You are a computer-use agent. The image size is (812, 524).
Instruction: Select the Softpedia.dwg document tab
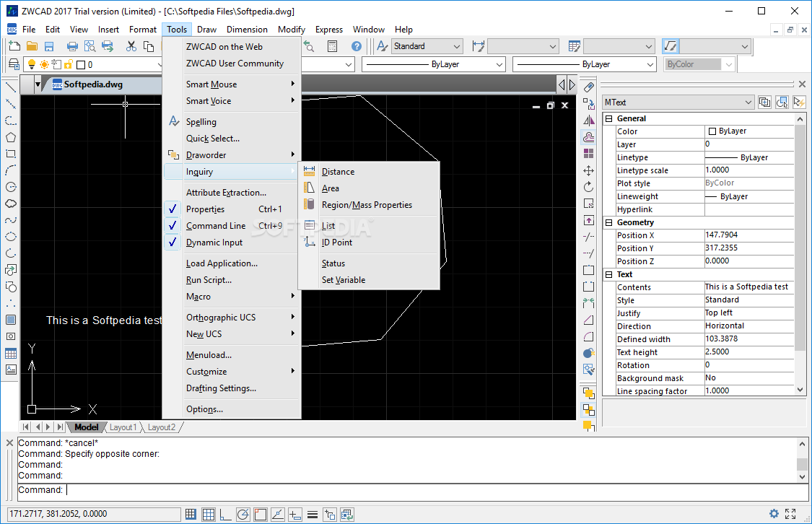point(93,84)
